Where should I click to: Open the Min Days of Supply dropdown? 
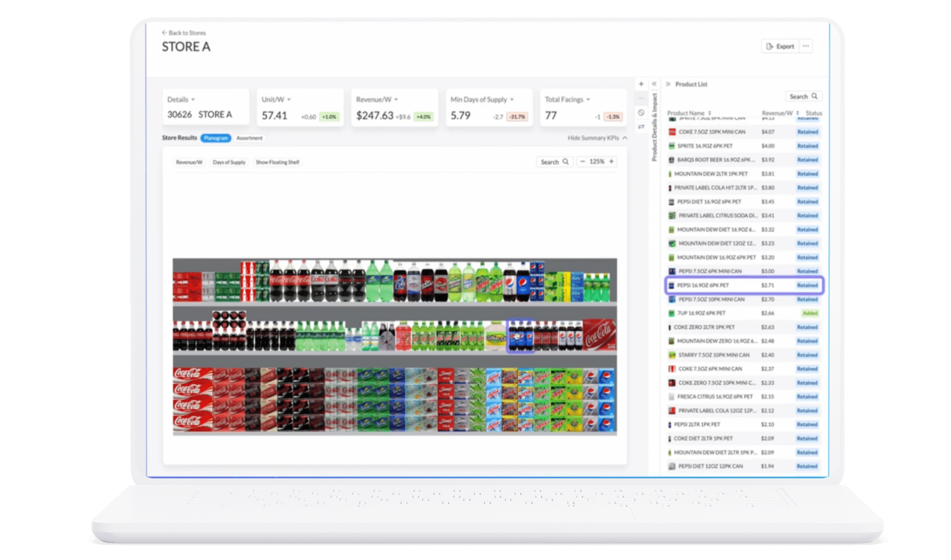[512, 99]
